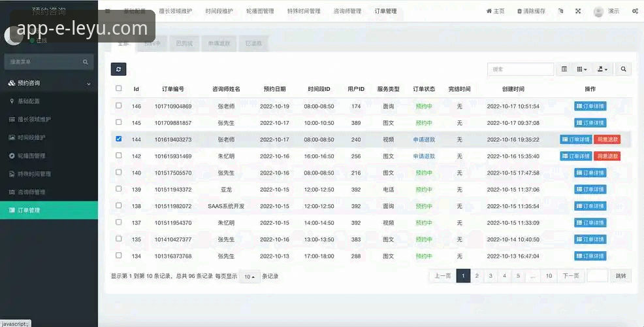
Task: Check the box for order Id 145
Action: [x=119, y=122]
